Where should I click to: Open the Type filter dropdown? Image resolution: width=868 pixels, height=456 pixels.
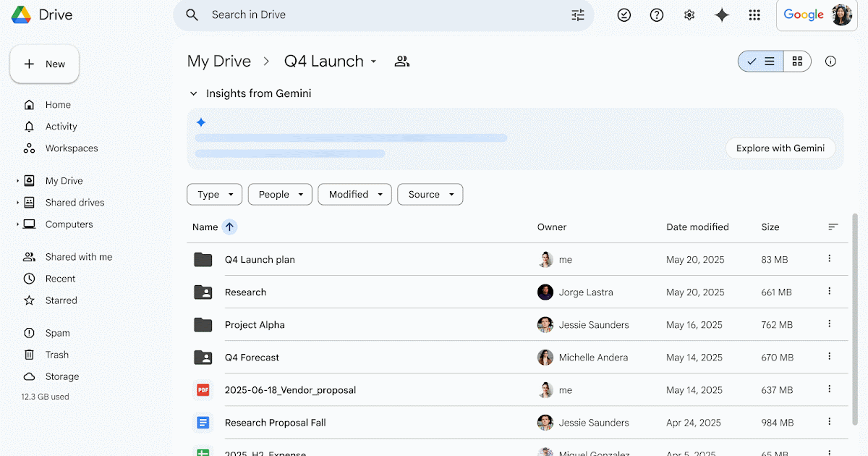coord(214,195)
